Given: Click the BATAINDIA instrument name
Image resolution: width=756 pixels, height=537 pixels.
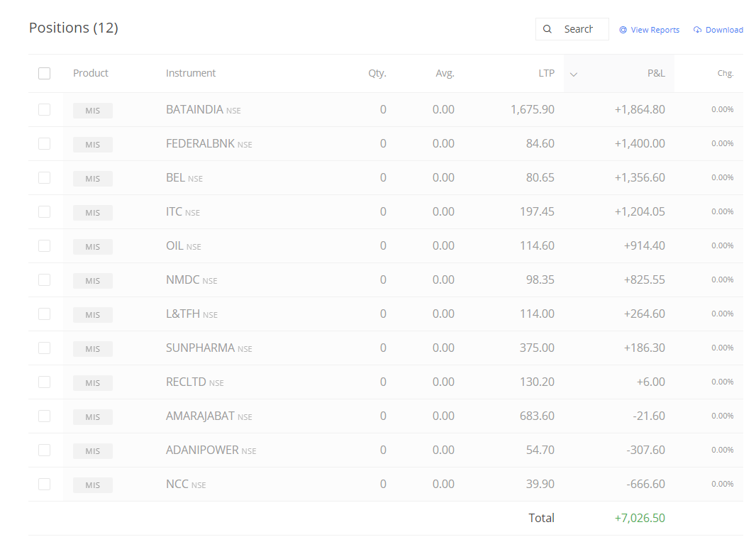Looking at the screenshot, I should pyautogui.click(x=194, y=109).
